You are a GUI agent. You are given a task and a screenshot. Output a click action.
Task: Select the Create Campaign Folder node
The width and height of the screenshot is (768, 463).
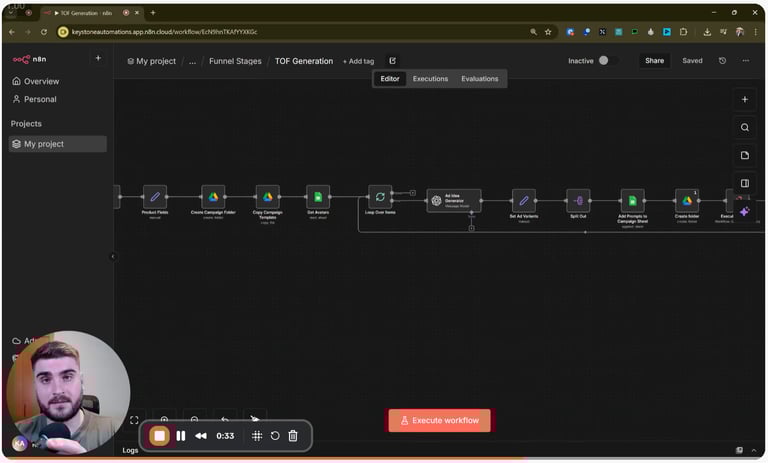point(213,197)
